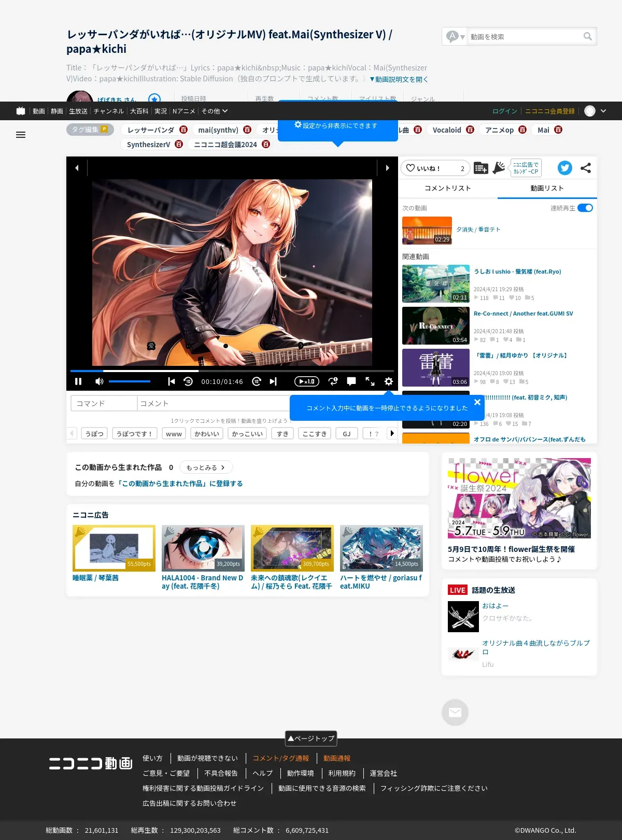
Task: Post quick comment GJ
Action: [x=347, y=434]
